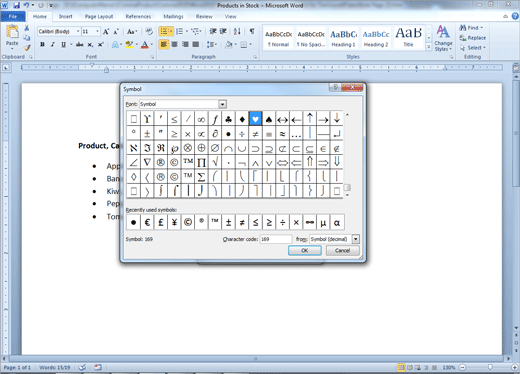Open the 'from' Symbol (decimal) dropdown
This screenshot has height=374, width=520.
point(356,239)
